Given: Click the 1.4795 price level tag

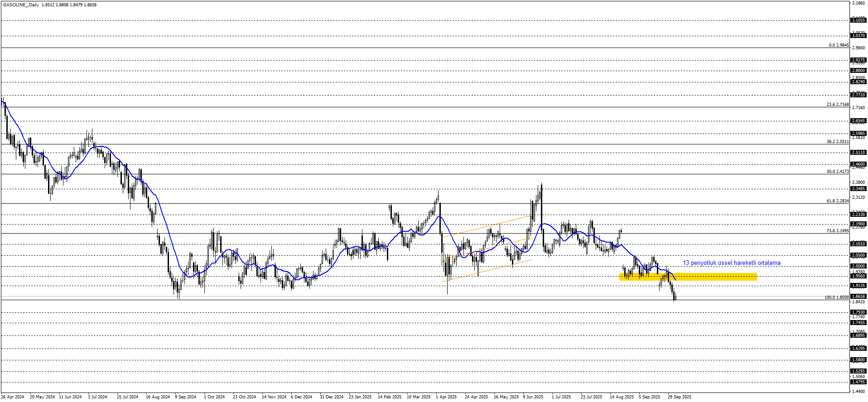Looking at the screenshot, I should pos(858,382).
